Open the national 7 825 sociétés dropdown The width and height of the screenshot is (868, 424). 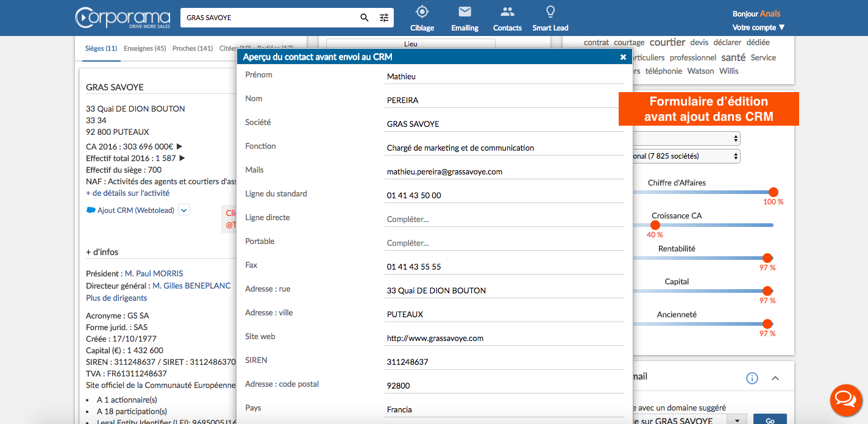pyautogui.click(x=686, y=156)
